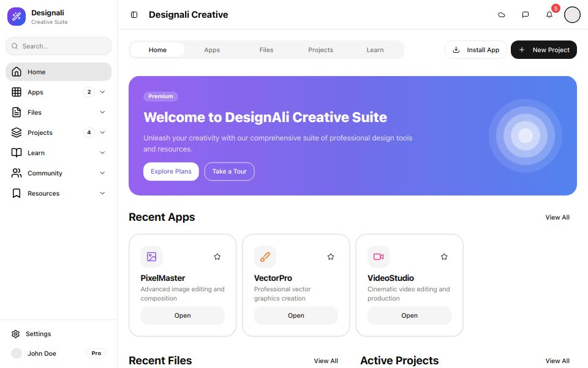This screenshot has height=368, width=588.
Task: Select the VectorPro pen icon
Action: pos(265,256)
